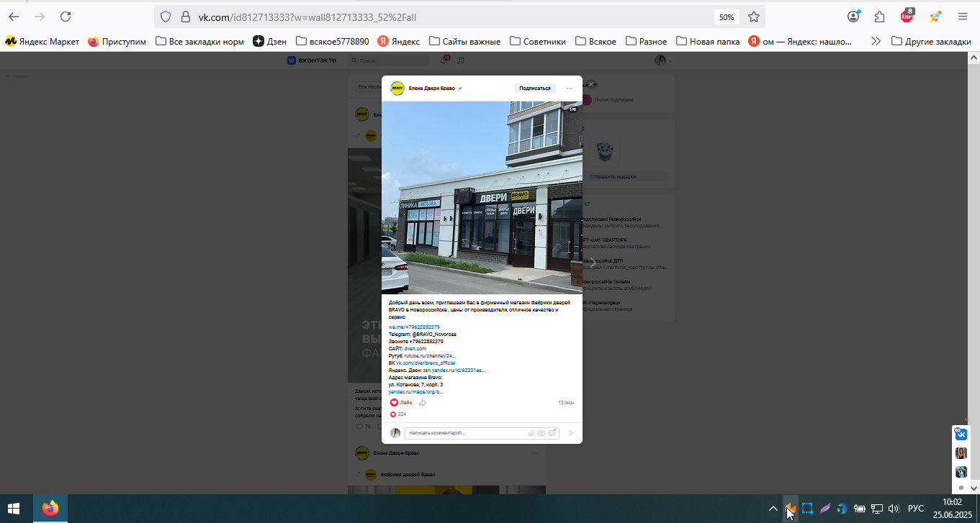Screen dimensions: 980x523
Task: Open the tracking protection shield in address bar
Action: click(166, 17)
